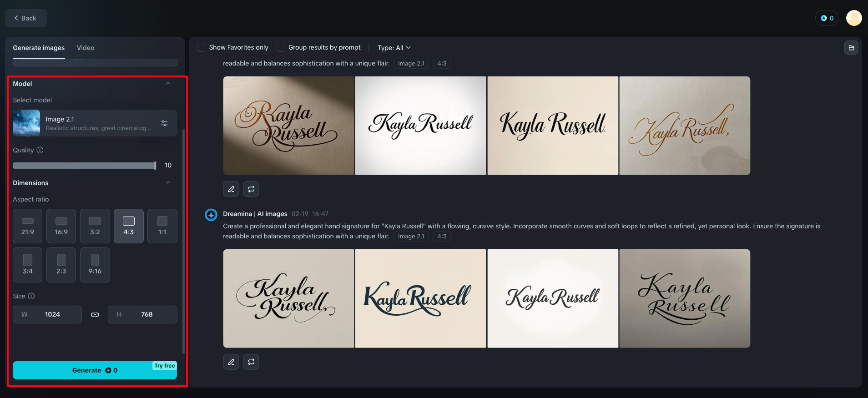Click the Dreamina AI images avatar icon
868x398 pixels.
211,215
